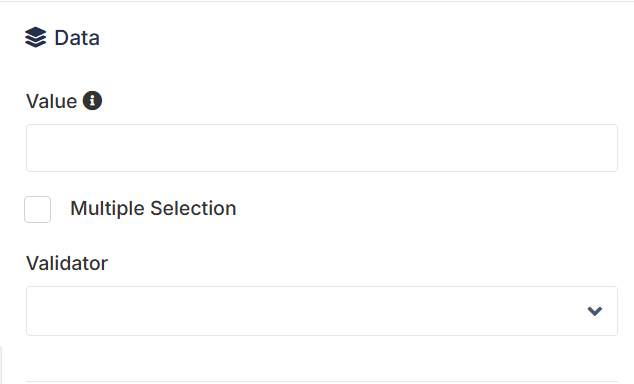Expand the Validator select using its arrow

(595, 311)
